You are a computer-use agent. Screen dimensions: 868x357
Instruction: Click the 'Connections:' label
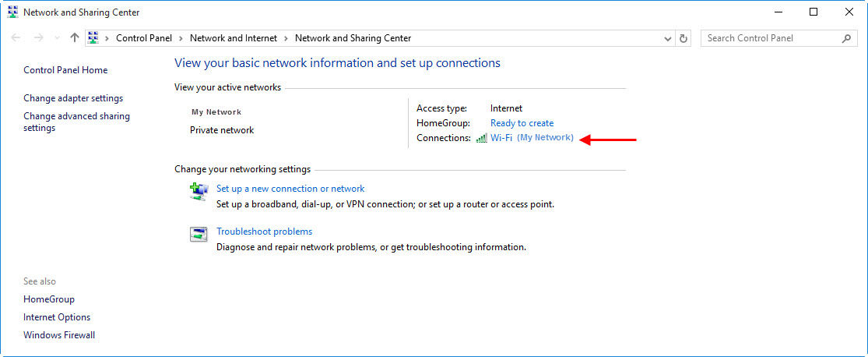(x=444, y=138)
